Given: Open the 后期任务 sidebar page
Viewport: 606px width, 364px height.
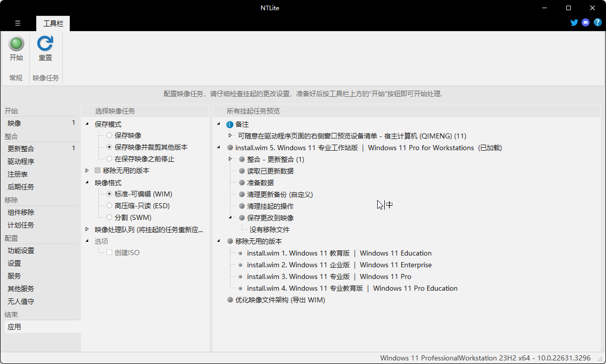Looking at the screenshot, I should click(x=41, y=187).
